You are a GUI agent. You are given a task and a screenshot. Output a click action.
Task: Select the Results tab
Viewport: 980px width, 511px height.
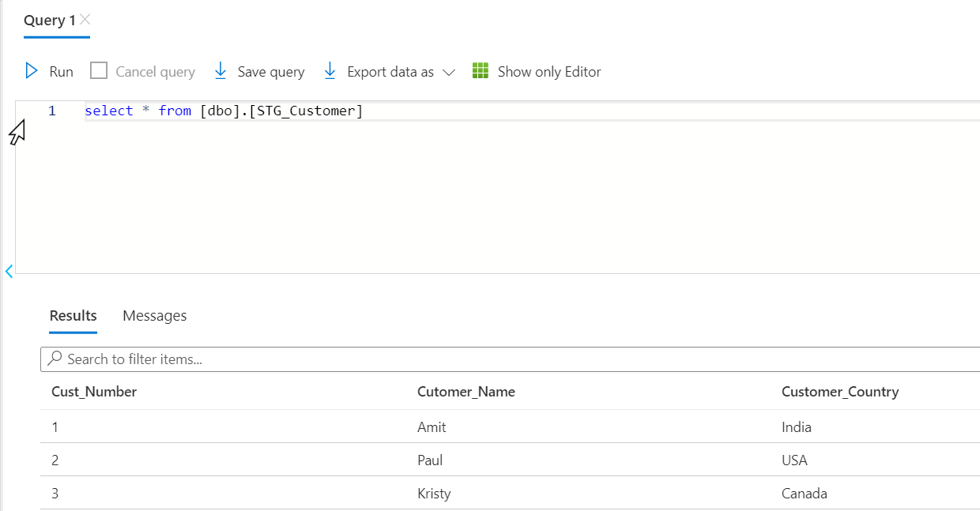coord(73,316)
